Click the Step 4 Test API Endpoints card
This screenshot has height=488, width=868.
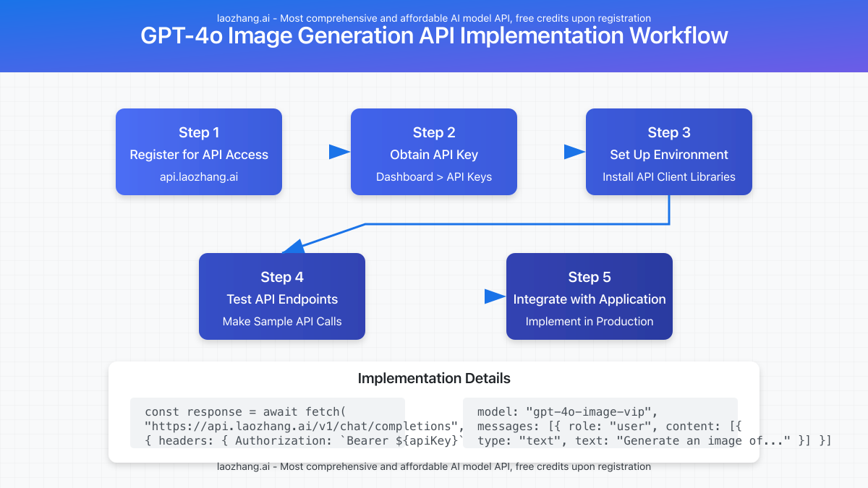(282, 296)
